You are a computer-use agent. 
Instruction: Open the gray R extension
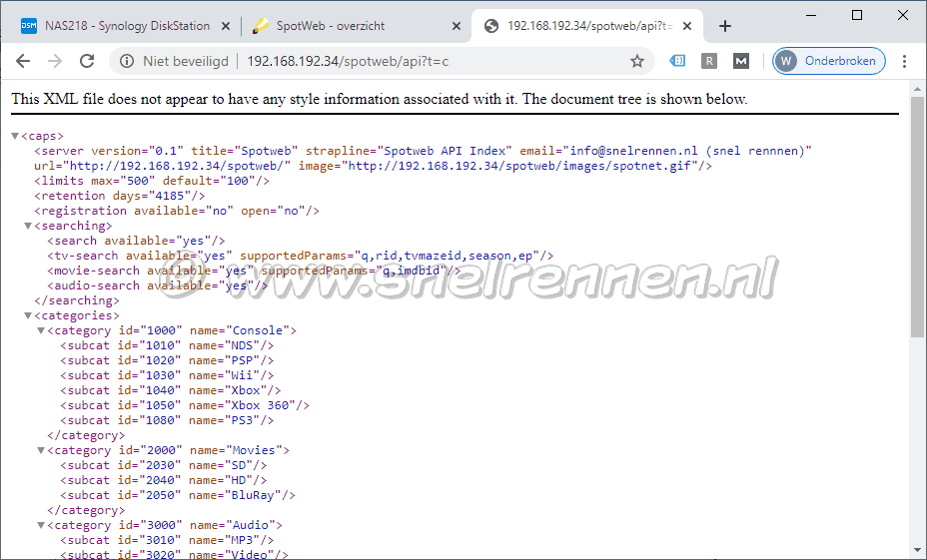[709, 61]
